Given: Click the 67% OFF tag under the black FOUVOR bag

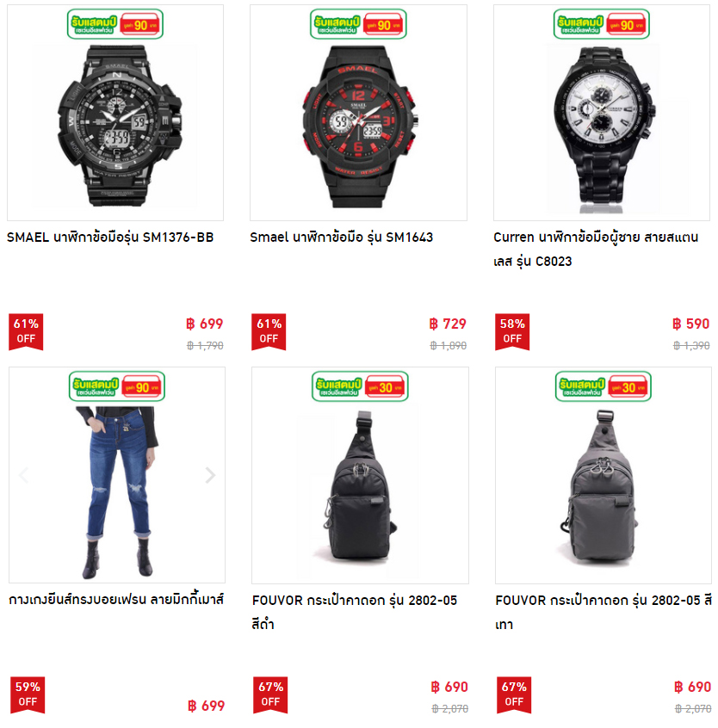Looking at the screenshot, I should pyautogui.click(x=270, y=694).
